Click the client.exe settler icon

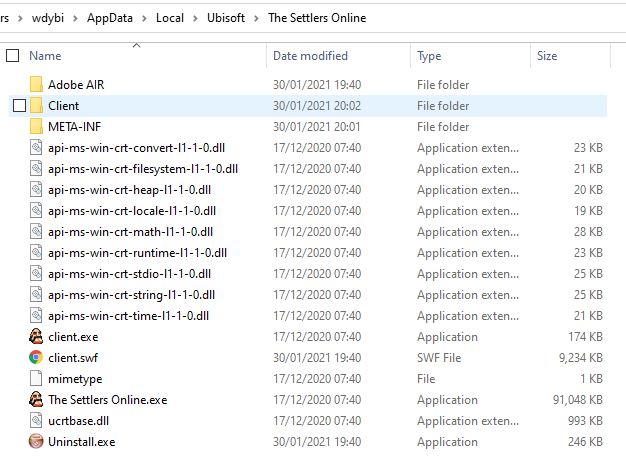36,337
